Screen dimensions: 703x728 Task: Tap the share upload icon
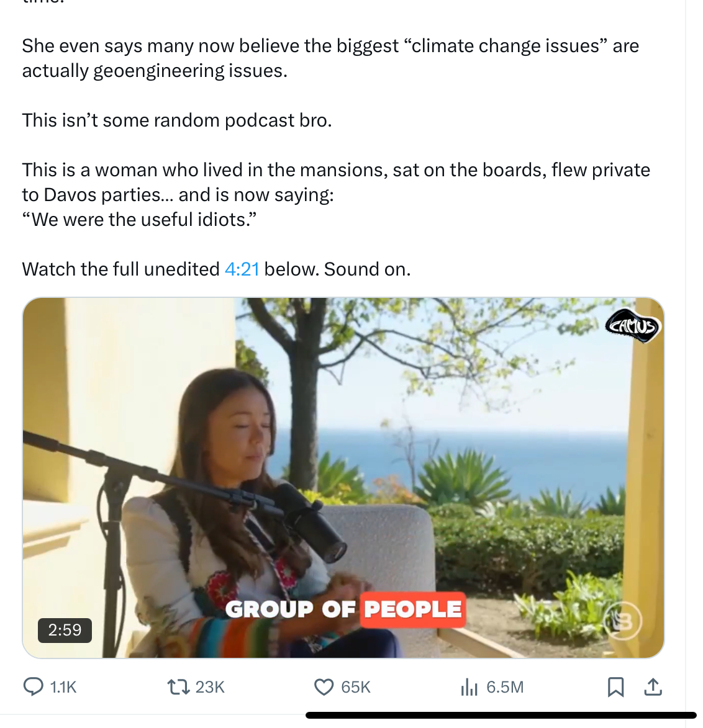tap(653, 686)
